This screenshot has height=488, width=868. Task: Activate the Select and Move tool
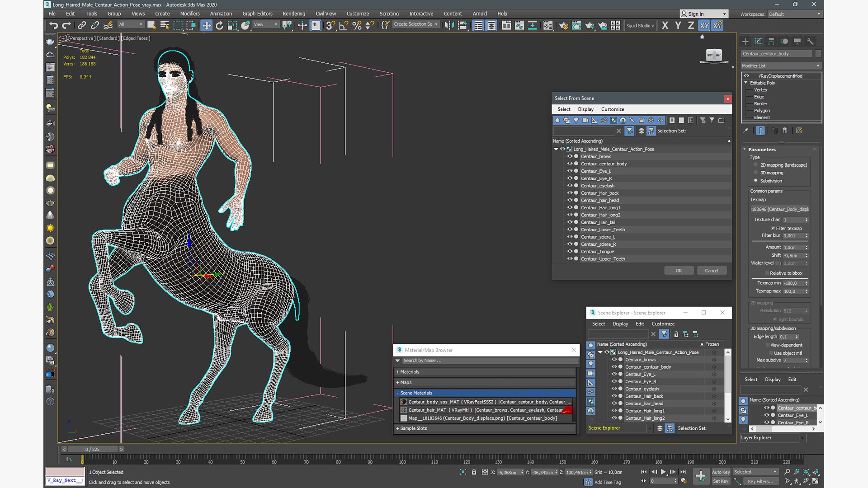207,25
